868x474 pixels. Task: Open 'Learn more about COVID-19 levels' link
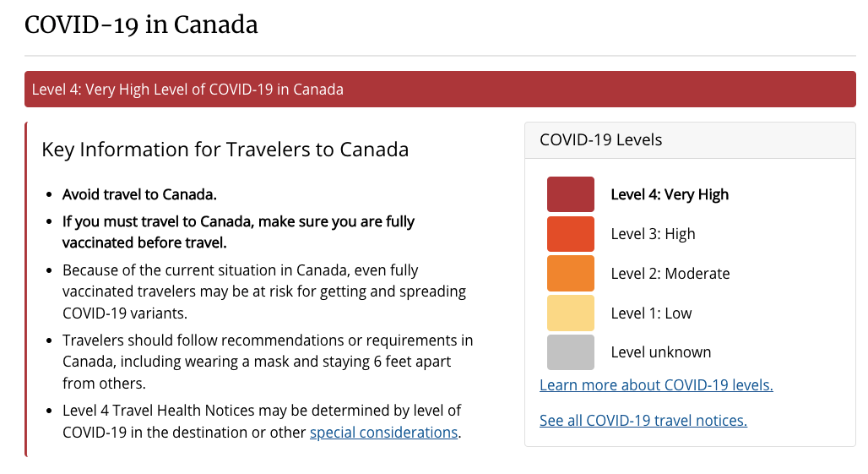coord(656,385)
